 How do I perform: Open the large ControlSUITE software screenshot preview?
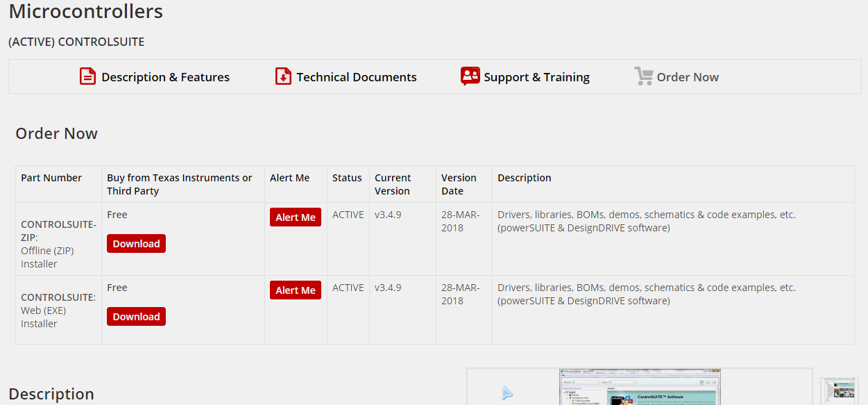pos(640,387)
